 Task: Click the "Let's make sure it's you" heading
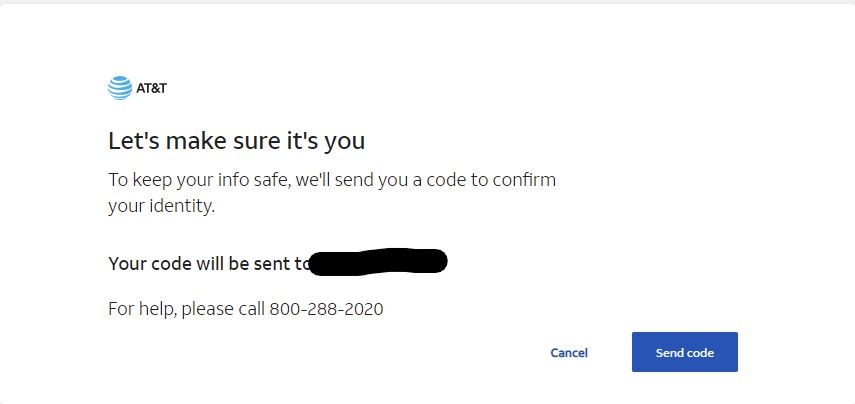click(237, 141)
